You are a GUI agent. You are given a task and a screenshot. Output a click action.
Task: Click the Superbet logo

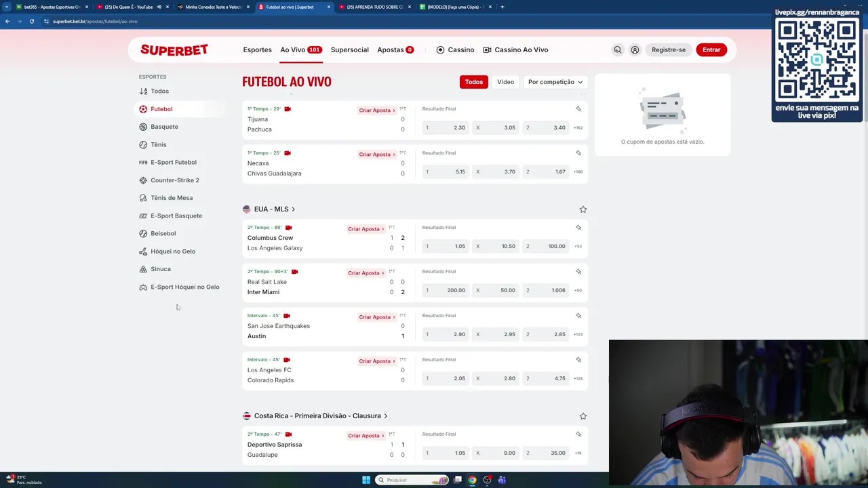point(174,49)
